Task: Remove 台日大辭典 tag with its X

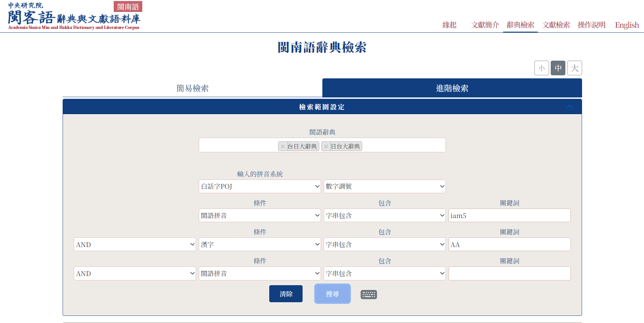Action: (x=283, y=147)
